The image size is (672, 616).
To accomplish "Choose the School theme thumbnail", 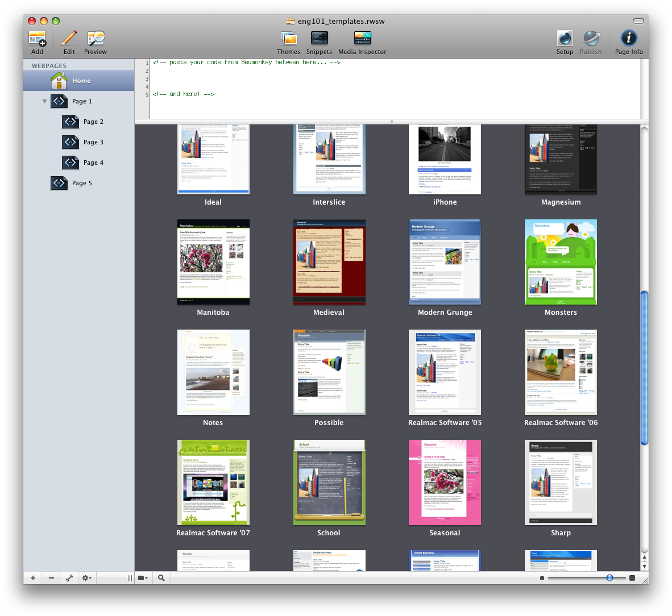I will point(329,482).
